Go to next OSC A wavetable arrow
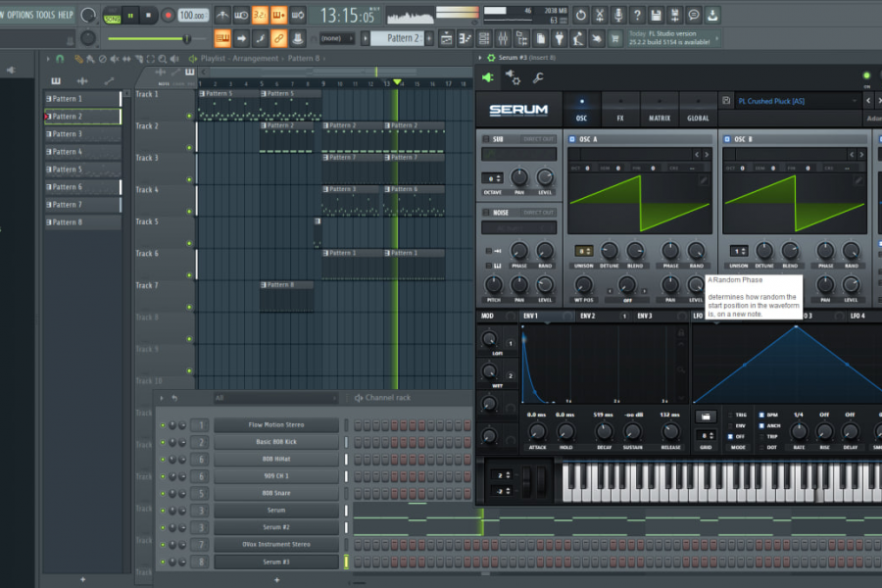The width and height of the screenshot is (882, 588). pyautogui.click(x=707, y=154)
